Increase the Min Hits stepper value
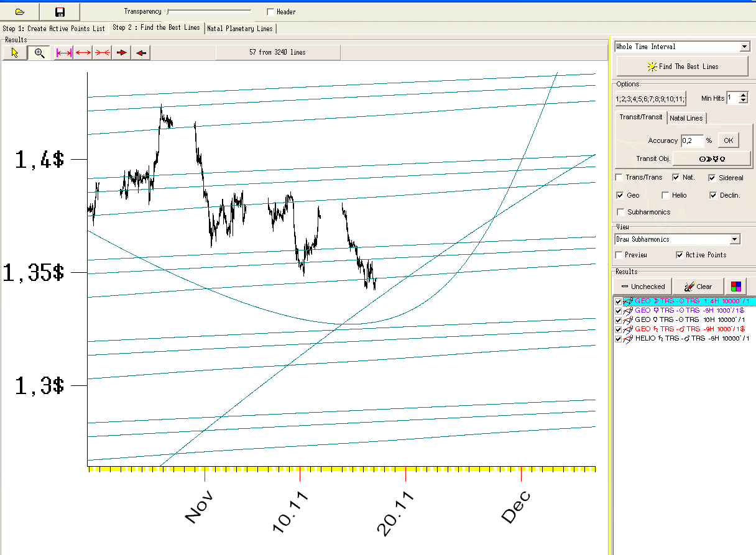Viewport: 756px width, 555px height. 744,95
